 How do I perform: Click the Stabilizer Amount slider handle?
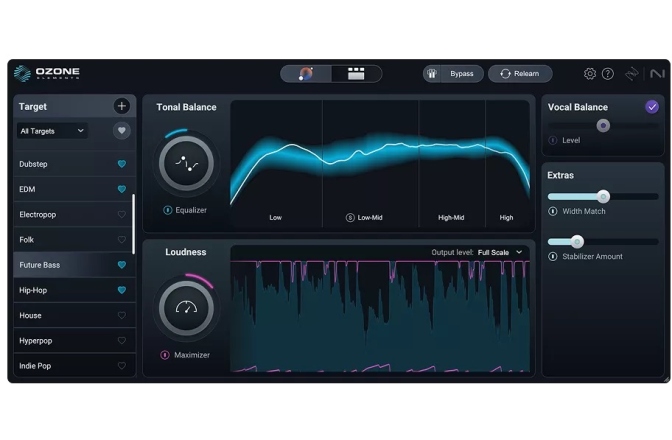[577, 242]
